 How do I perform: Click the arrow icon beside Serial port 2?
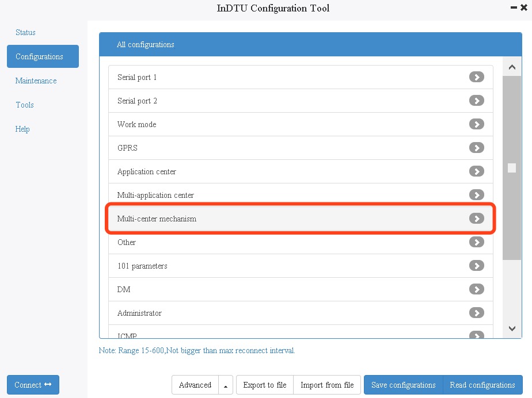[x=476, y=101]
